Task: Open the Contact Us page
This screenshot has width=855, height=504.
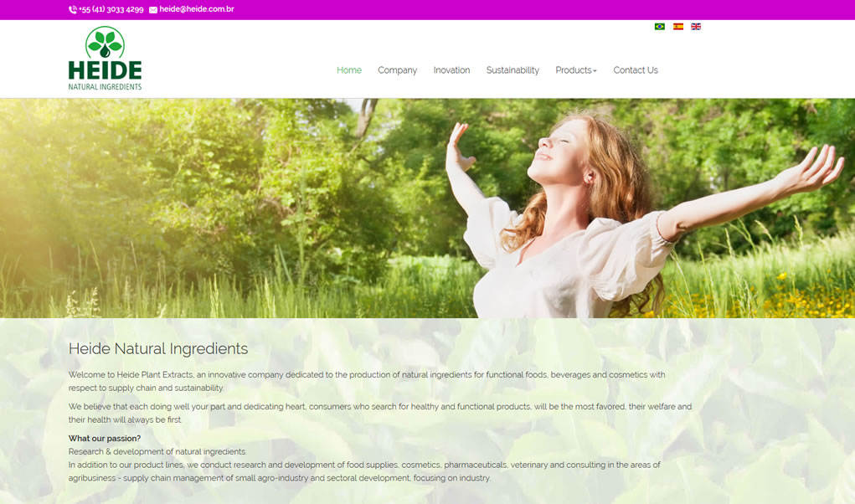Action: point(636,70)
